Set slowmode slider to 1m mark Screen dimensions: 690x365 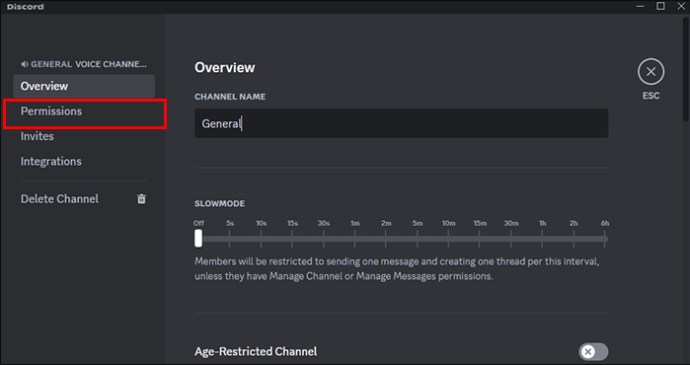click(x=355, y=239)
